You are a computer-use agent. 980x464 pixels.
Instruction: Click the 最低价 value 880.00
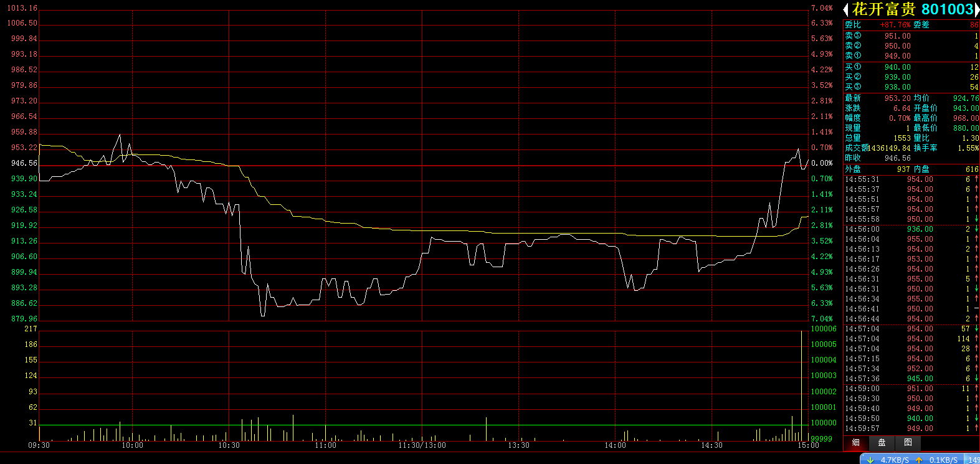(966, 128)
